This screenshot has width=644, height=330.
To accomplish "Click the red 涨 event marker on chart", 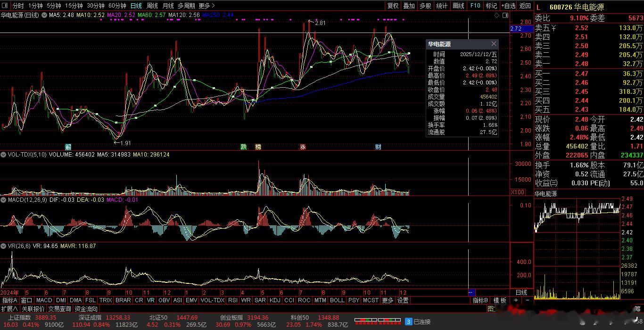I will pyautogui.click(x=303, y=147).
